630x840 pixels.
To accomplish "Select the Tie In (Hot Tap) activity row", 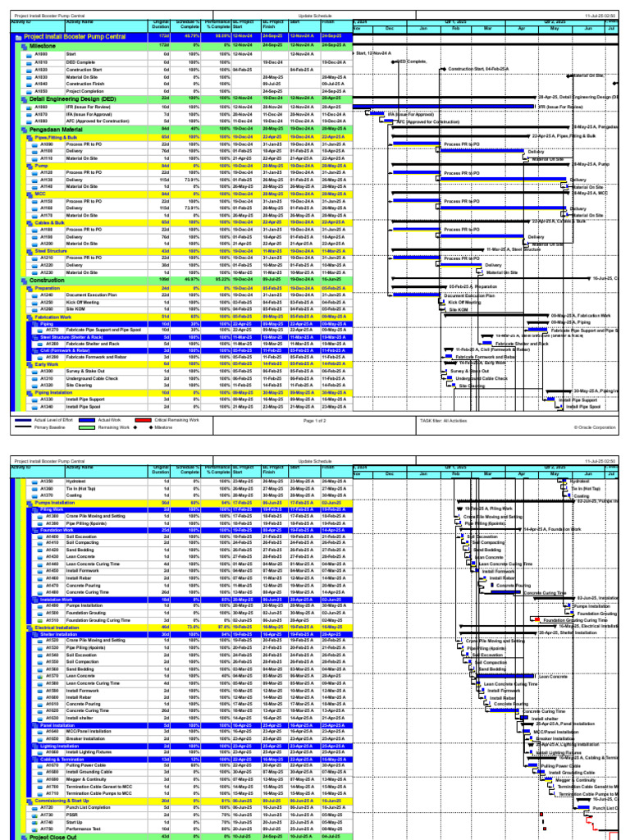I will tap(189, 489).
